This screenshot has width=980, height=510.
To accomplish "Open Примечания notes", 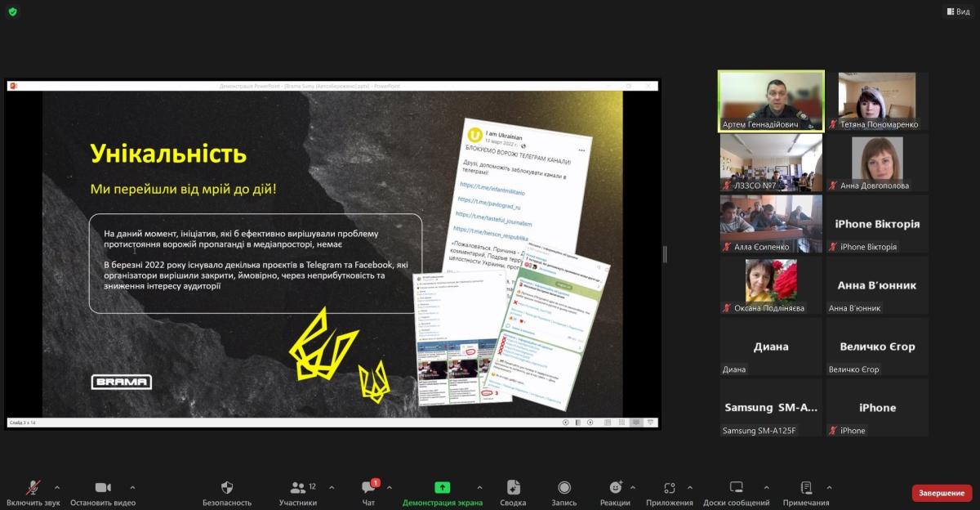I will click(x=805, y=489).
